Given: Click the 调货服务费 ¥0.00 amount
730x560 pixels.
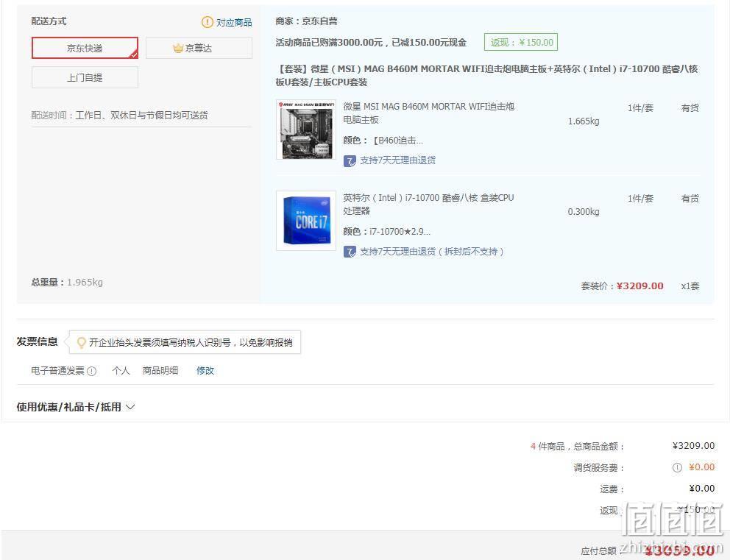Looking at the screenshot, I should click(x=701, y=467).
